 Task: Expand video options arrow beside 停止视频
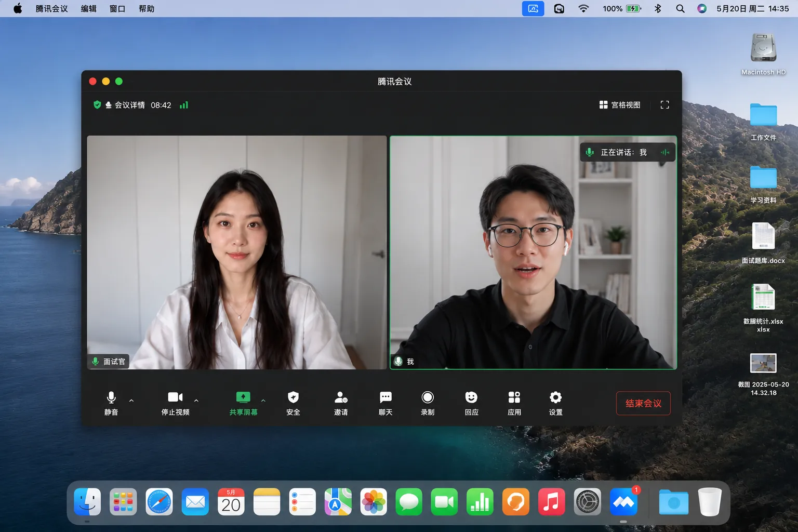[x=196, y=401]
